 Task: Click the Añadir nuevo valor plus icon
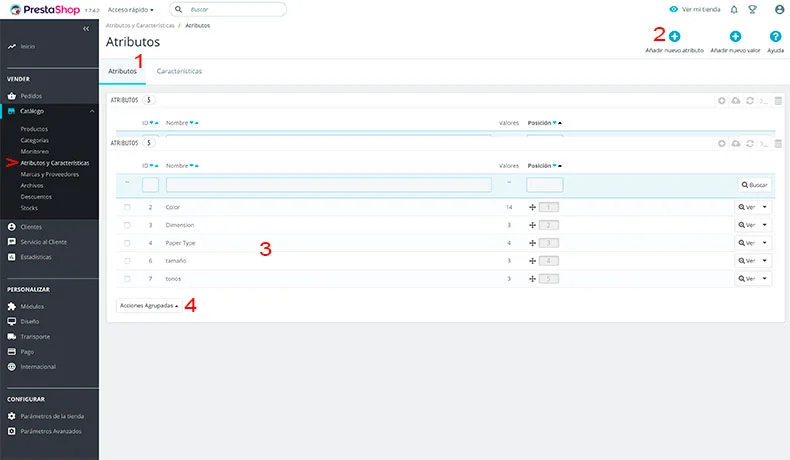(736, 36)
